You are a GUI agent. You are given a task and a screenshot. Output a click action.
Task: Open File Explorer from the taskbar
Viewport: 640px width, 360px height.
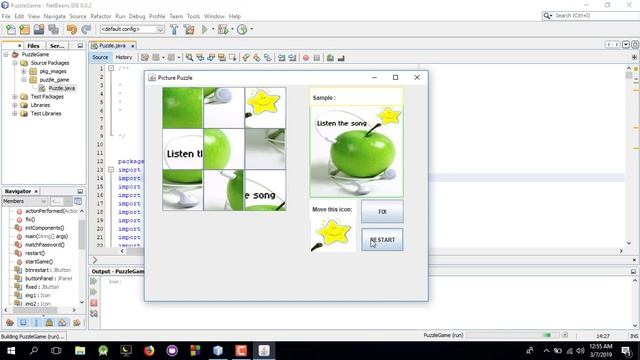pyautogui.click(x=80, y=351)
